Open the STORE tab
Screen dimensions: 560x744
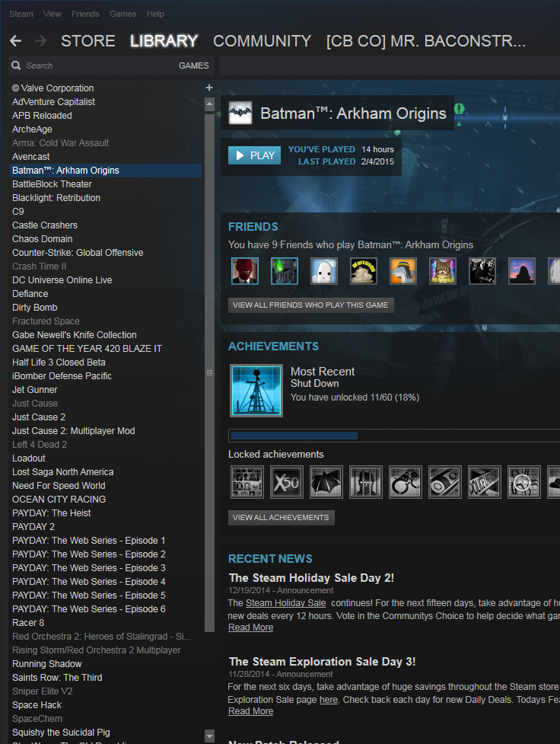click(88, 41)
